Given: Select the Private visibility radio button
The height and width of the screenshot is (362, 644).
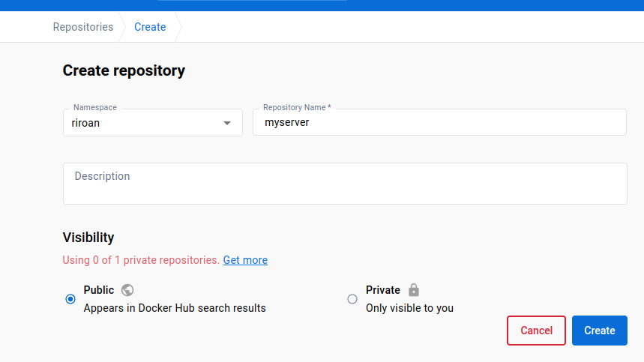Looking at the screenshot, I should pos(352,299).
